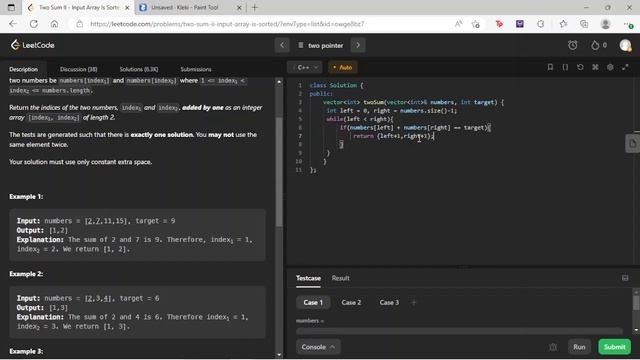The image size is (640, 360).
Task: Switch to the Unsaved Kleki Paint Tool tab
Action: coord(184,7)
